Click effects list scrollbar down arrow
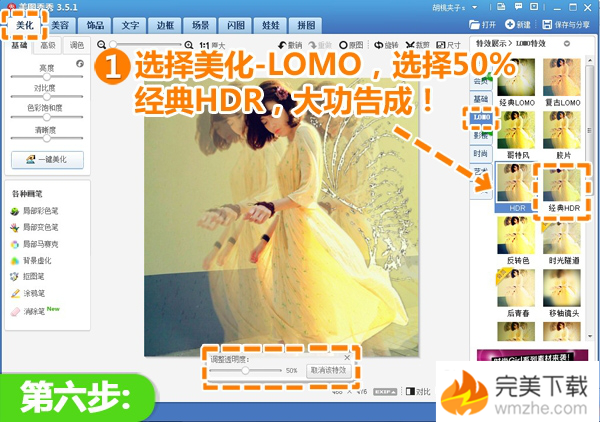 coord(590,336)
